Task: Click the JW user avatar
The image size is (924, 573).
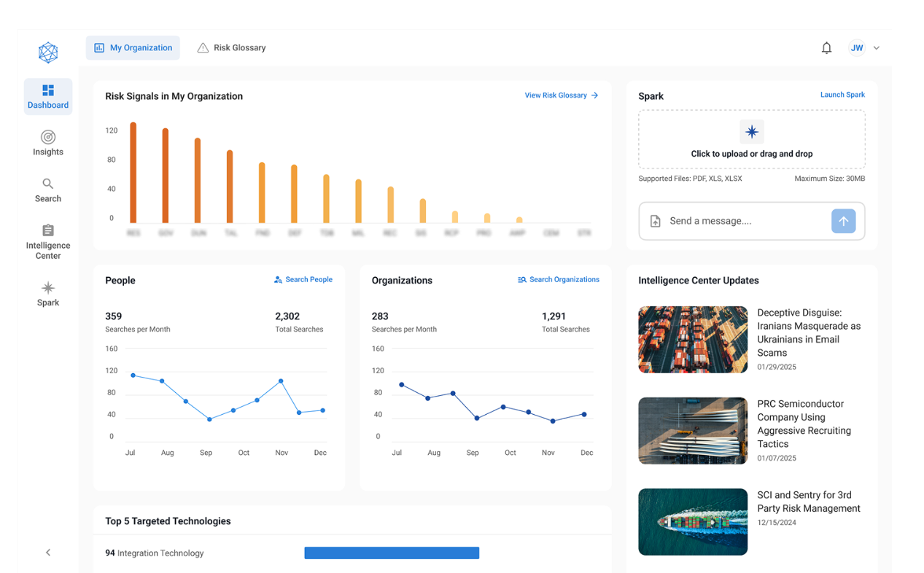Action: point(857,48)
